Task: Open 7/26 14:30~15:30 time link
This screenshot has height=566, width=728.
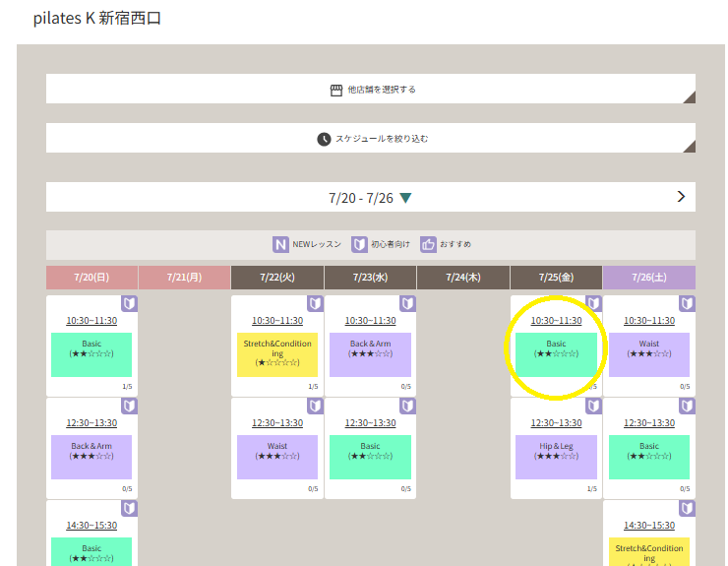Action: 649,525
